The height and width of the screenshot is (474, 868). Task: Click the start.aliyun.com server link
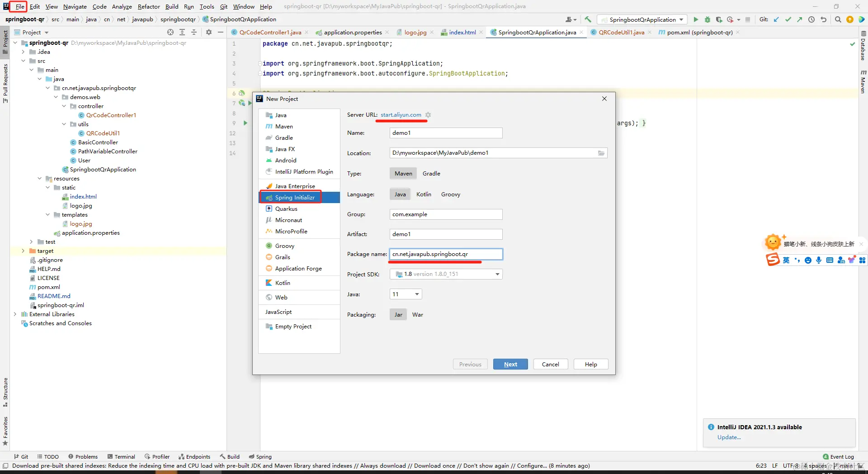(x=401, y=115)
